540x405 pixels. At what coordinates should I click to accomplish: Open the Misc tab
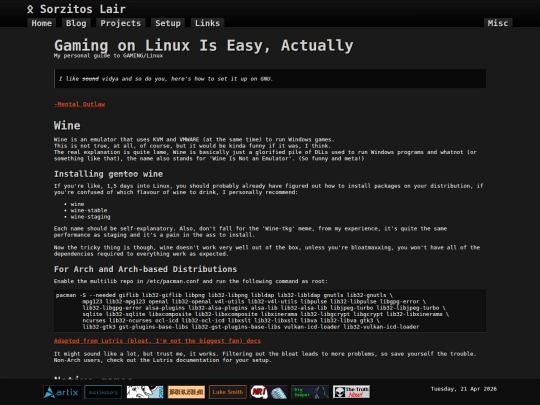[498, 23]
